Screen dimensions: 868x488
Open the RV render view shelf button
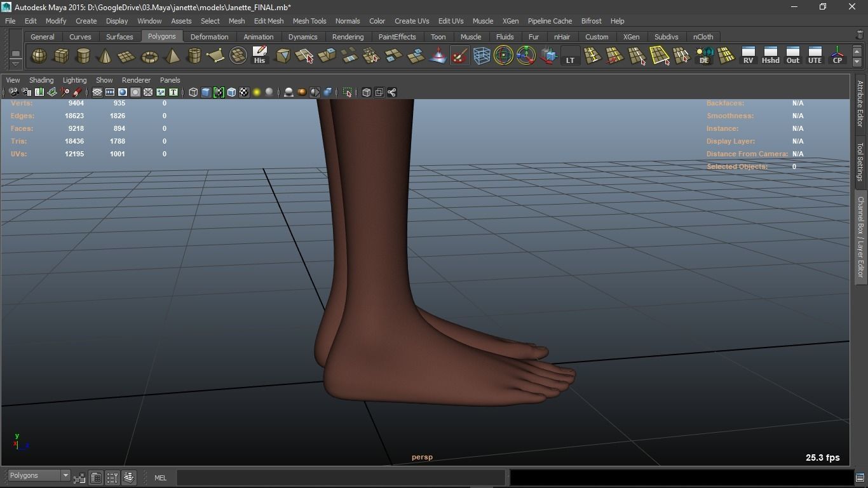[748, 56]
